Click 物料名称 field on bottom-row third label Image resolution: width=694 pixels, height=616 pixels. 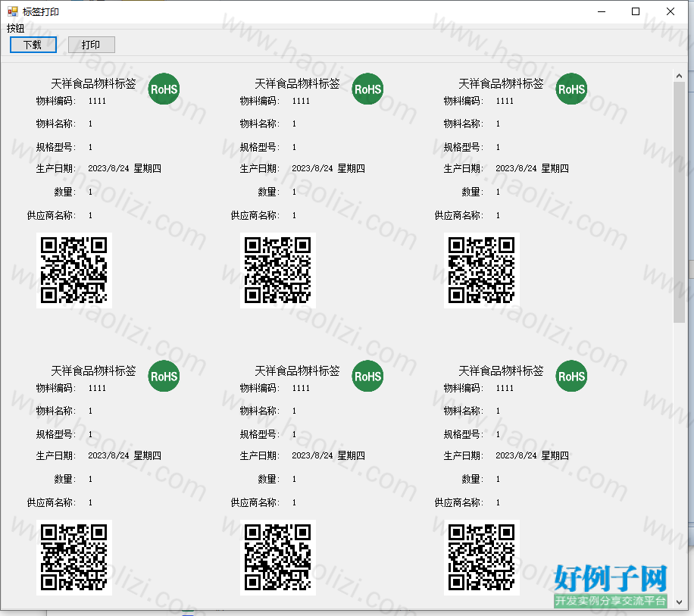[472, 411]
